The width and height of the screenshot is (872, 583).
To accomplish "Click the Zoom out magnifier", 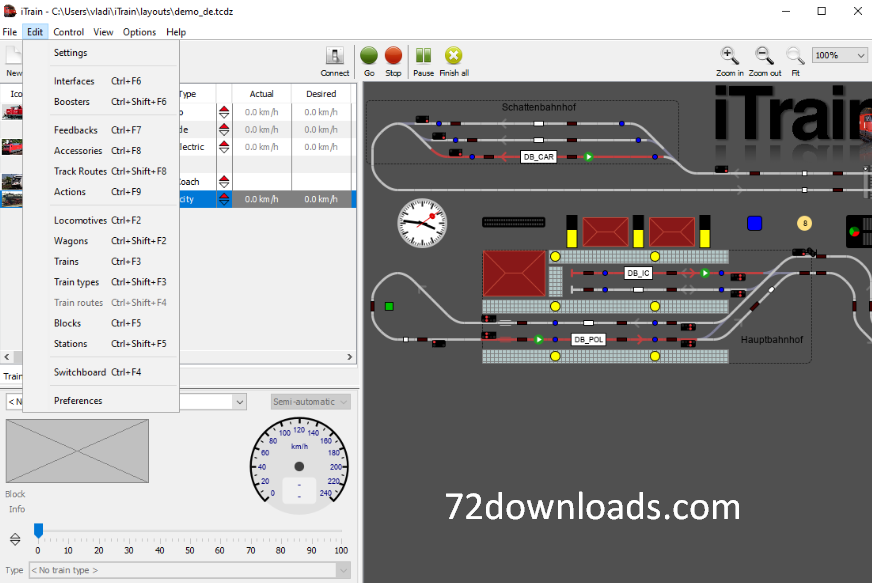I will 764,56.
